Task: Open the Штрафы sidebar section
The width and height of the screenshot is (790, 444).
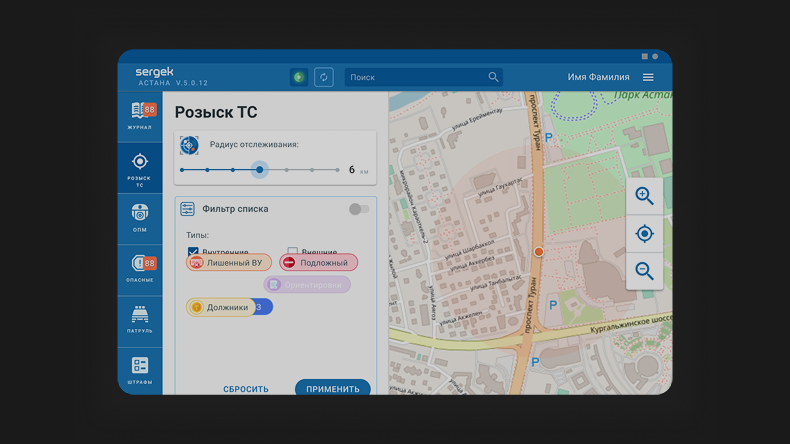Action: pos(140,369)
